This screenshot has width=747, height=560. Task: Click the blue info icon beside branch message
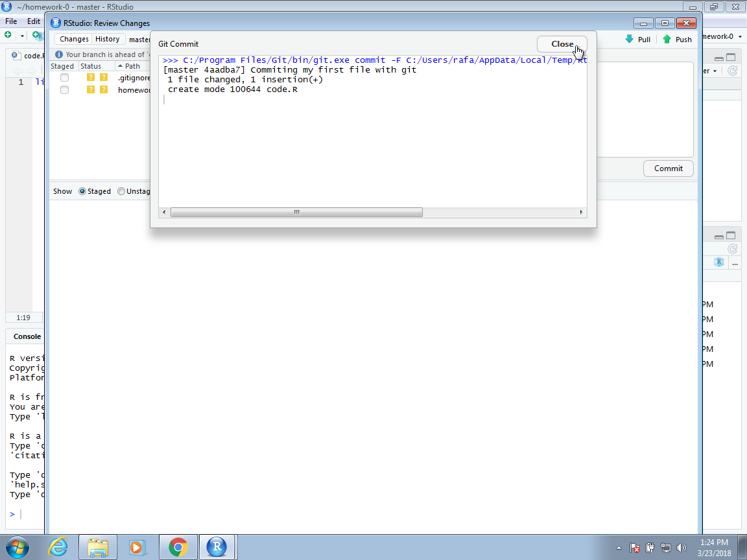point(59,54)
